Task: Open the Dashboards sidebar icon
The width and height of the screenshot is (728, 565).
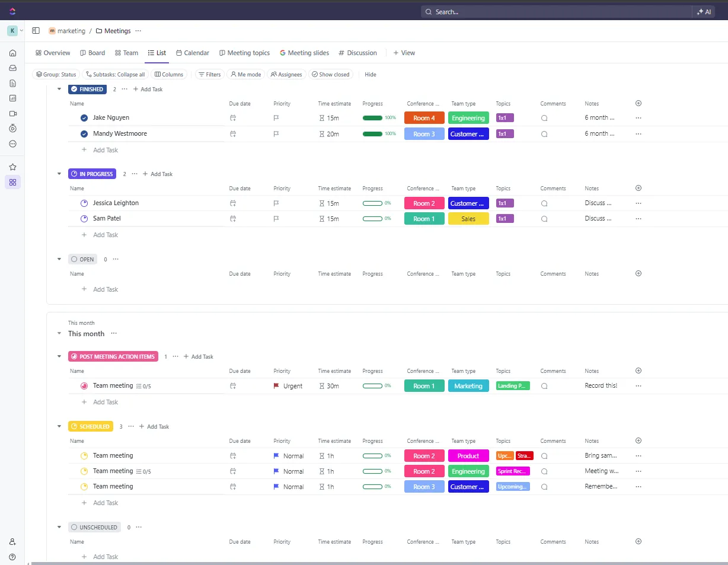Action: point(12,98)
